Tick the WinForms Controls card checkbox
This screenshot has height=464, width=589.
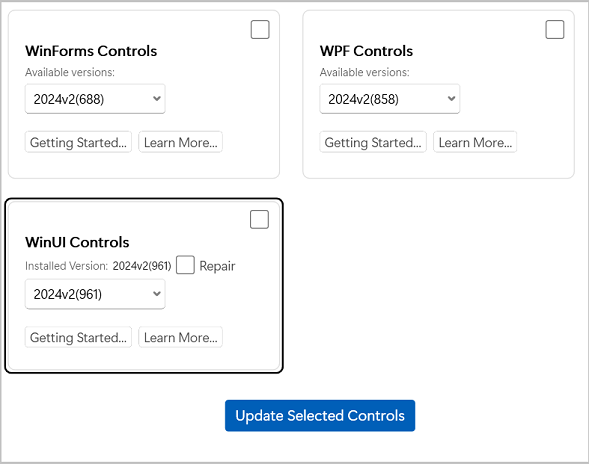pyautogui.click(x=260, y=29)
